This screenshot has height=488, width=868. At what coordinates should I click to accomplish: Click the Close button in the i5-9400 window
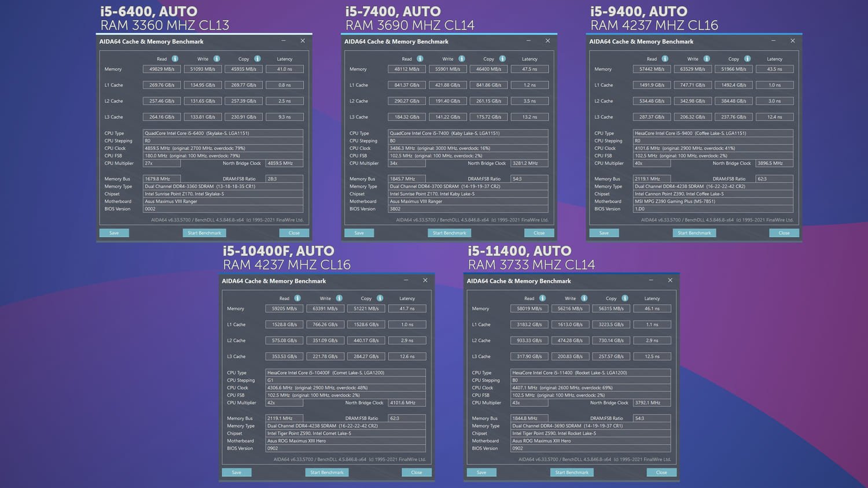784,233
